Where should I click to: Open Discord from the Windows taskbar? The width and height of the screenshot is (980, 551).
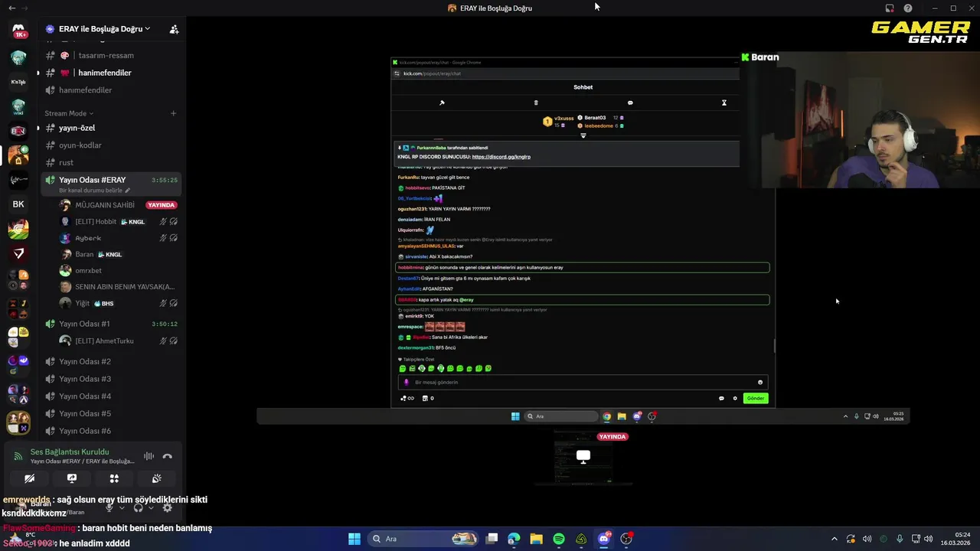(x=604, y=539)
